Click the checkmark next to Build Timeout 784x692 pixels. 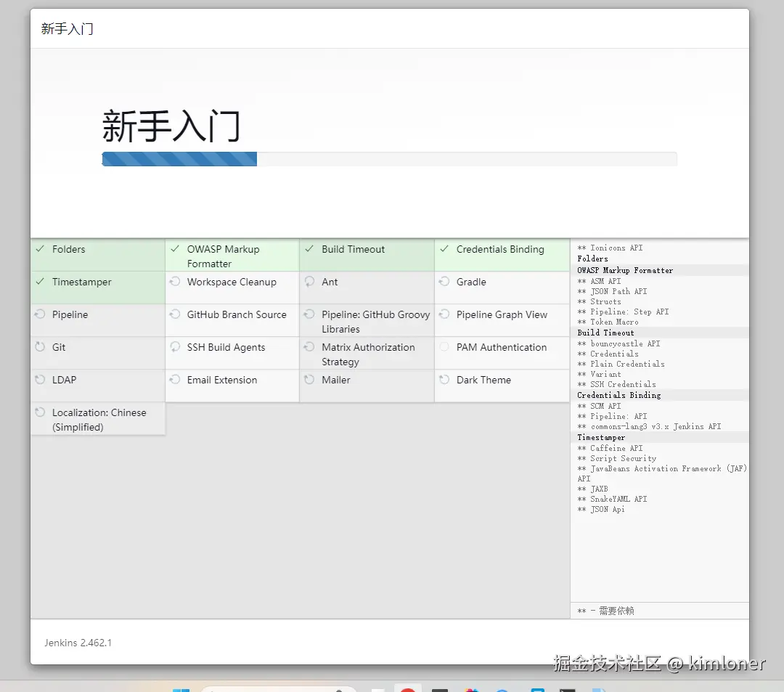coord(309,248)
